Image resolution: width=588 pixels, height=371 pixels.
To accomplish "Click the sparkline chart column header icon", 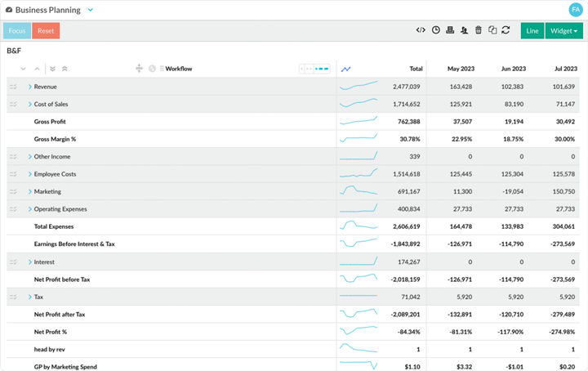I will pyautogui.click(x=345, y=69).
